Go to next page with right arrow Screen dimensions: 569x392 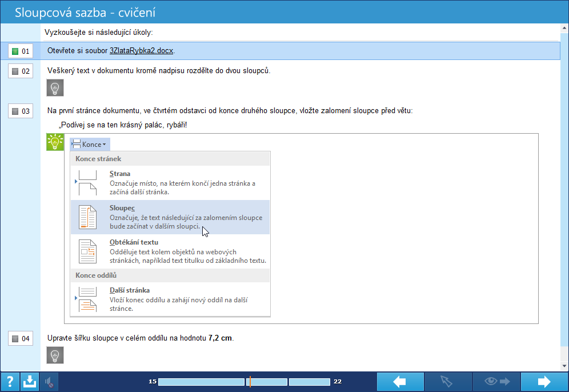(544, 382)
